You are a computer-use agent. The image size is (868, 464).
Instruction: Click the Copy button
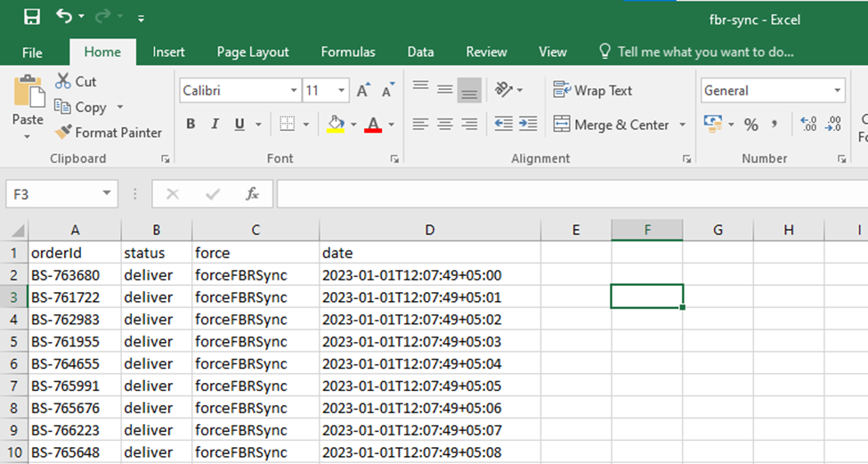[81, 108]
